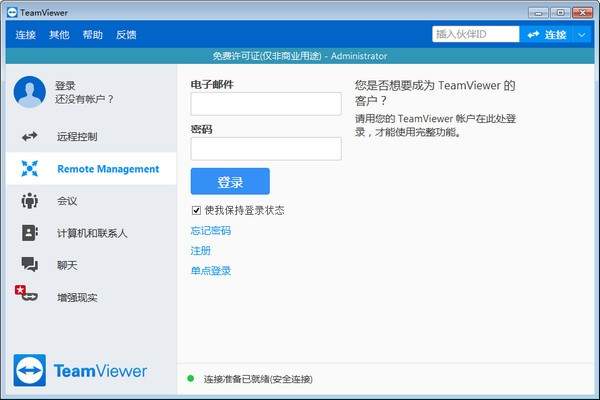Open the 反馈 menu
Image resolution: width=600 pixels, height=400 pixels.
[126, 35]
